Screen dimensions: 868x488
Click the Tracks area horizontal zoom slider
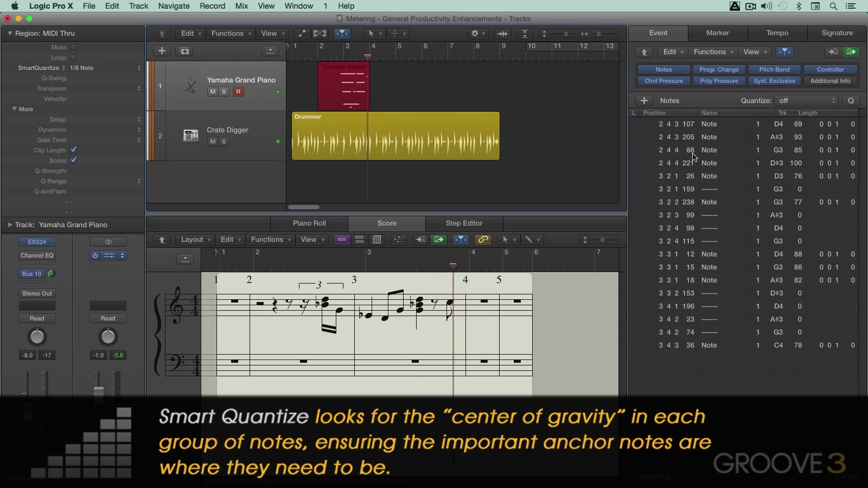pyautogui.click(x=598, y=34)
